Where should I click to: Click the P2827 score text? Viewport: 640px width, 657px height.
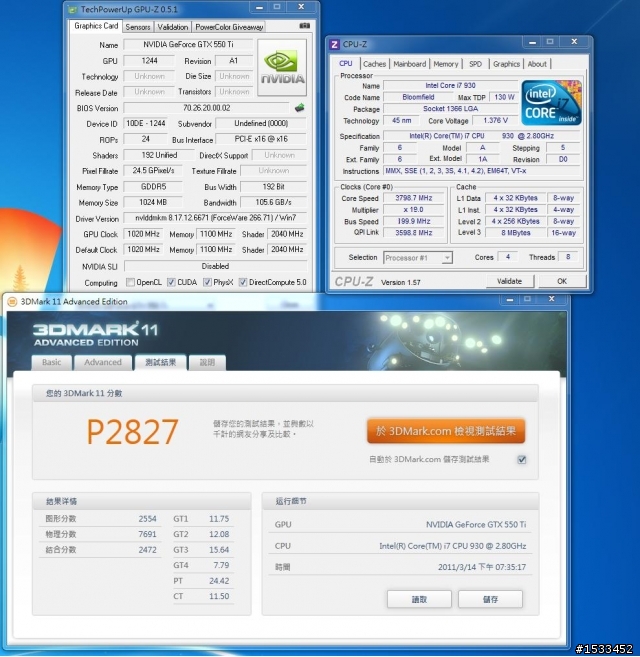tap(132, 432)
